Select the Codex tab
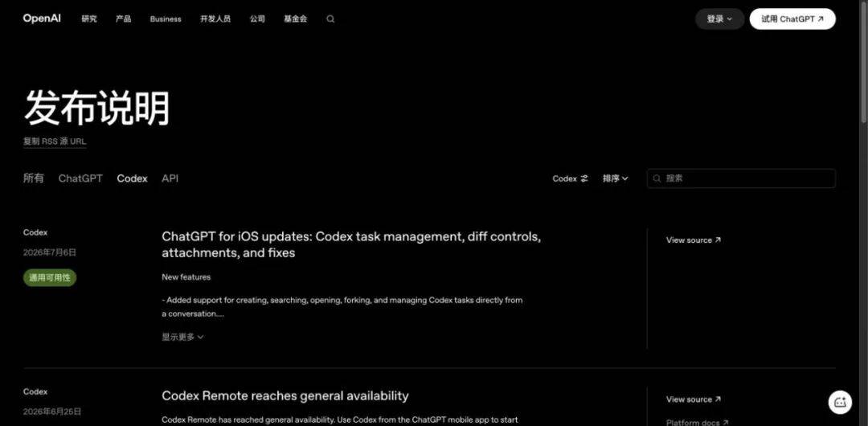 click(133, 178)
